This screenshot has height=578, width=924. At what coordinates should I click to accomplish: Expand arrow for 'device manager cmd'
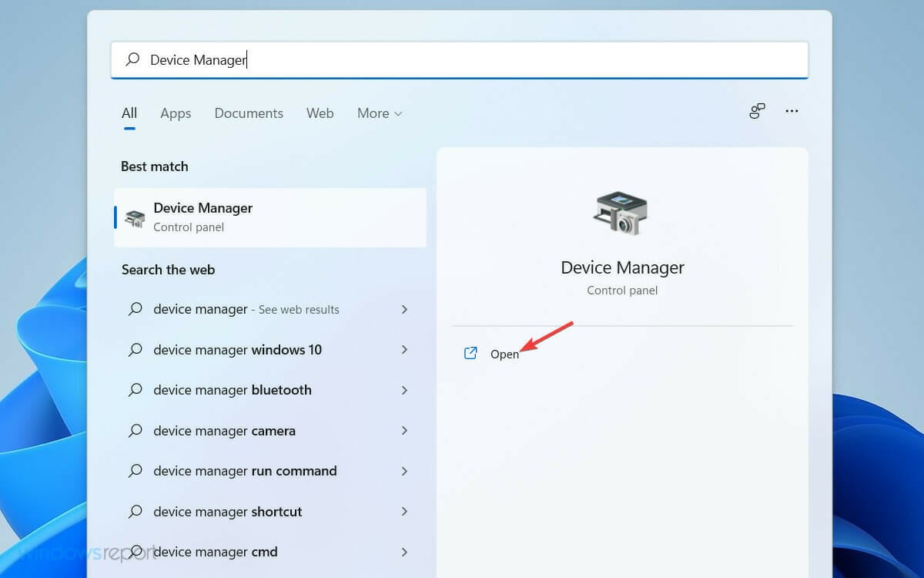(x=404, y=552)
